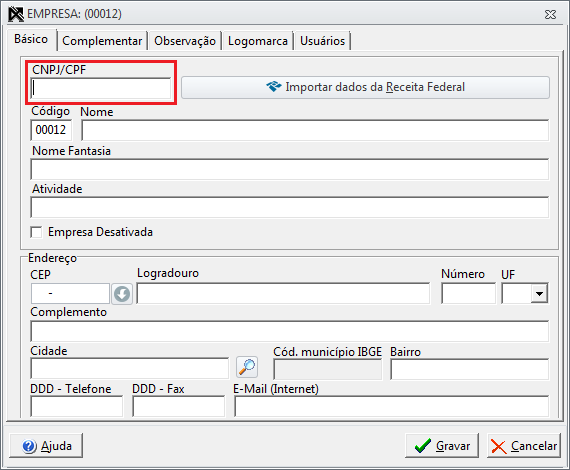Switch to the Complementar tab
This screenshot has height=470, width=570.
tap(102, 41)
